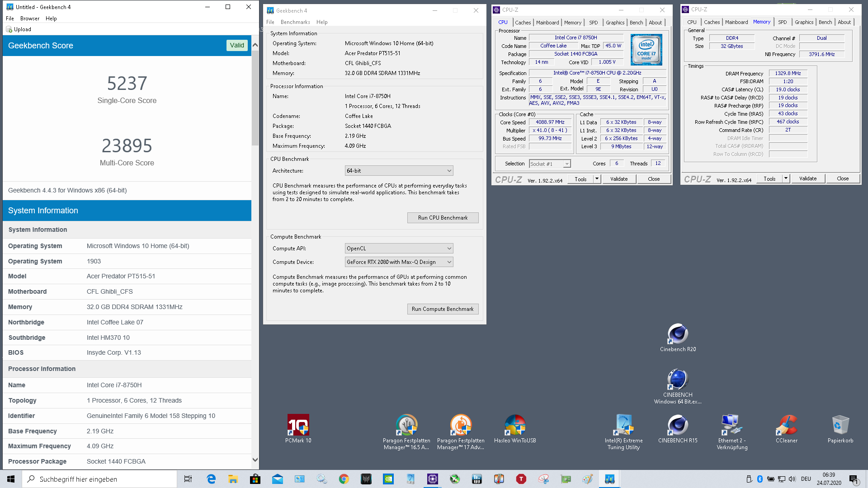Click the battery power tray icon

point(771,479)
